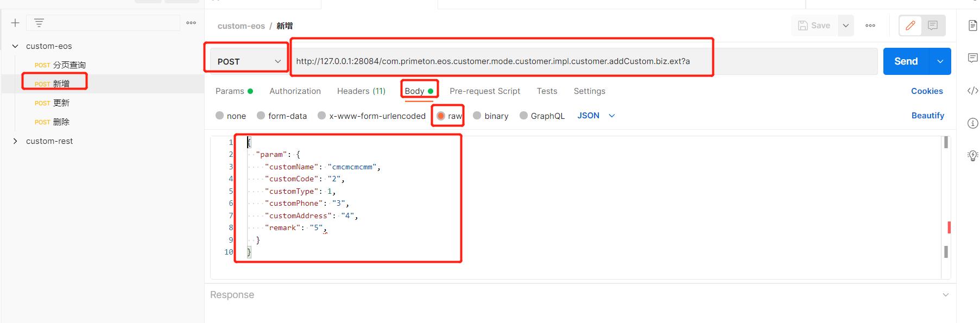Screen dimensions: 980x323
Task: Open the Pre-request Script tab
Action: [485, 91]
